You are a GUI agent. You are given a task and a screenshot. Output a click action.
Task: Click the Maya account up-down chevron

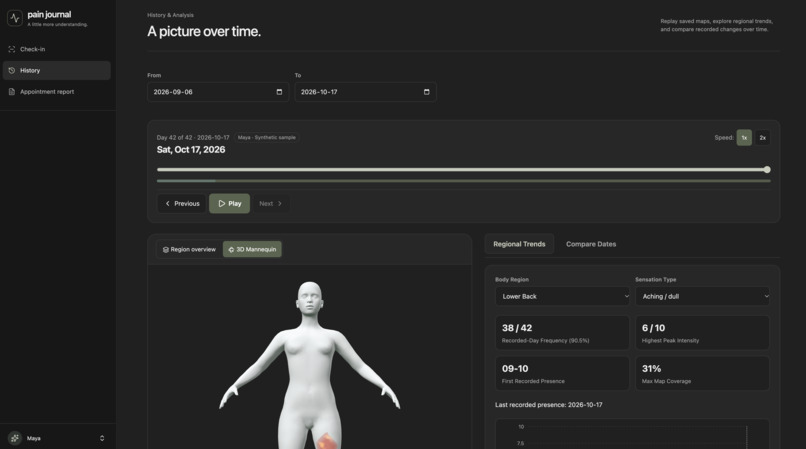pos(102,438)
